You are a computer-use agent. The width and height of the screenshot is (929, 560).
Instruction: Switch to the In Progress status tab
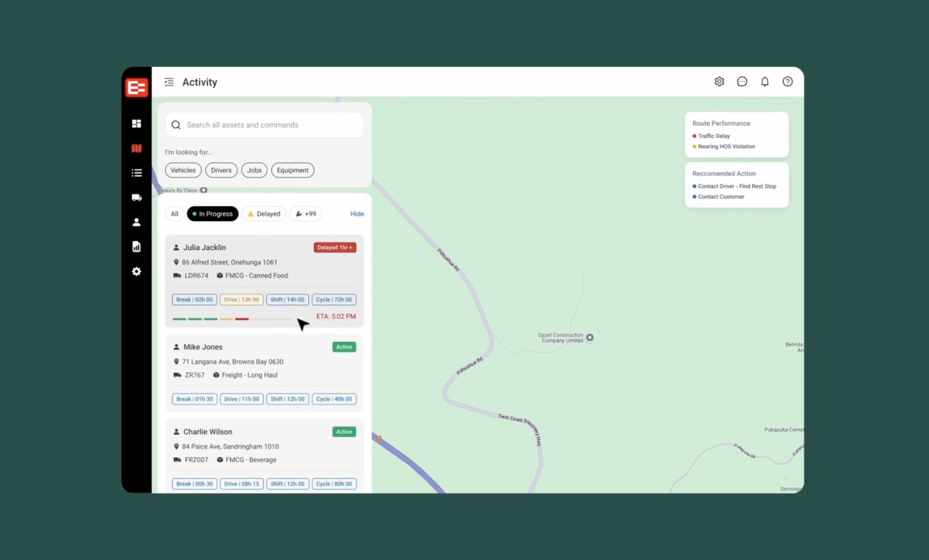coord(212,214)
